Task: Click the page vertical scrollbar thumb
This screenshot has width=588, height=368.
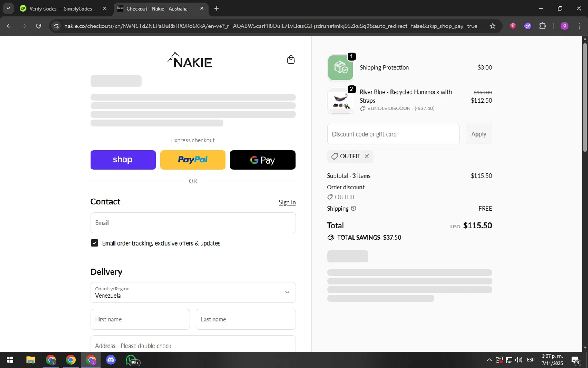Action: [585, 97]
